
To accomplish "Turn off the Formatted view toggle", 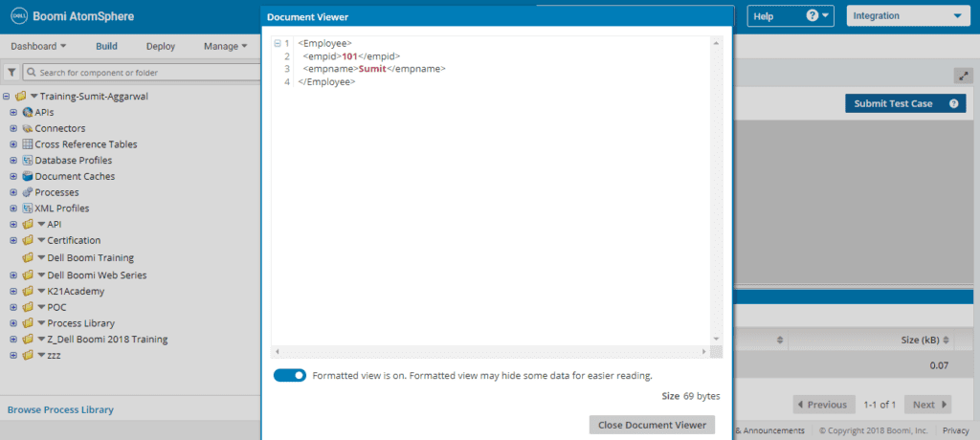I will [x=290, y=376].
